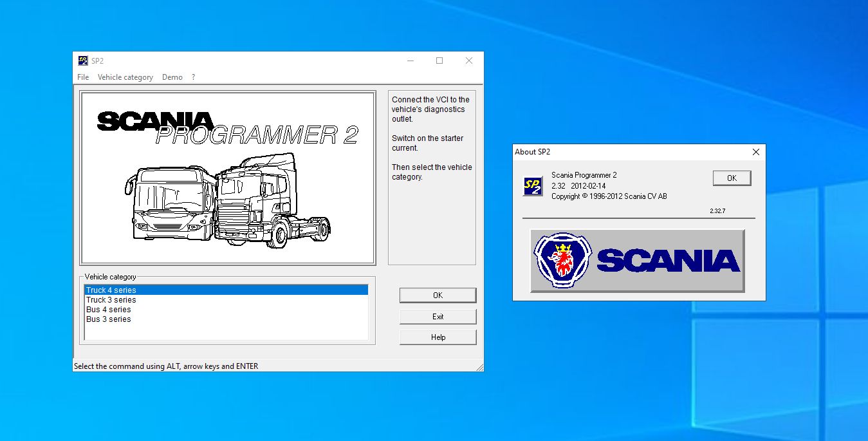Click OK button in SP2 main window
The height and width of the screenshot is (441, 868).
[x=438, y=296]
